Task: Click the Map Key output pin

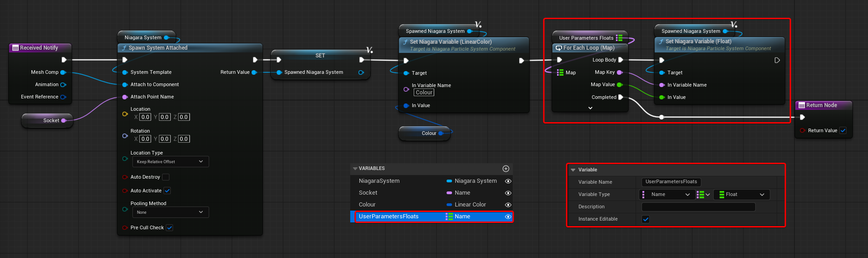Action: [620, 72]
